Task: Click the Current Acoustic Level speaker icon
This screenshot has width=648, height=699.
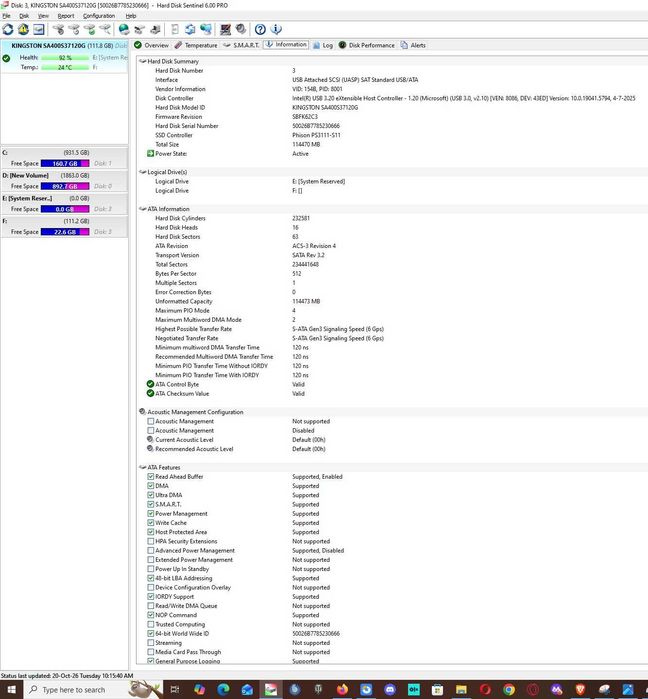Action: [x=150, y=439]
